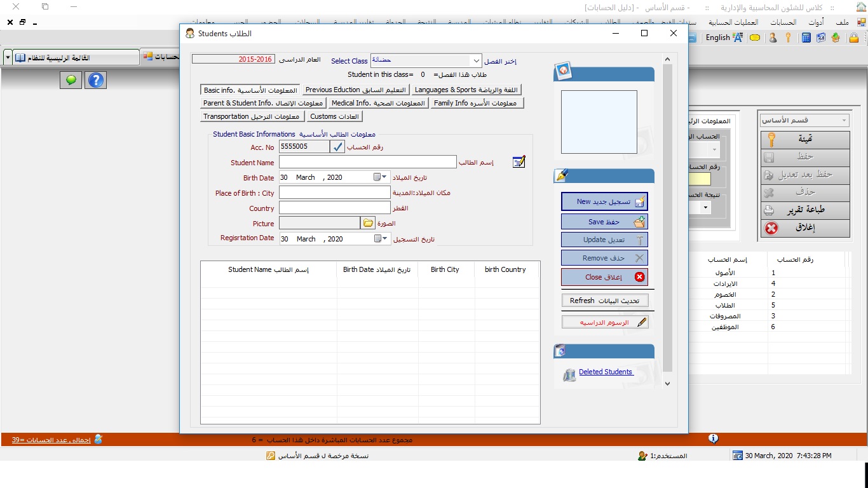This screenshot has height=488, width=868.
Task: Click the info icon in orange status bar
Action: [x=714, y=438]
